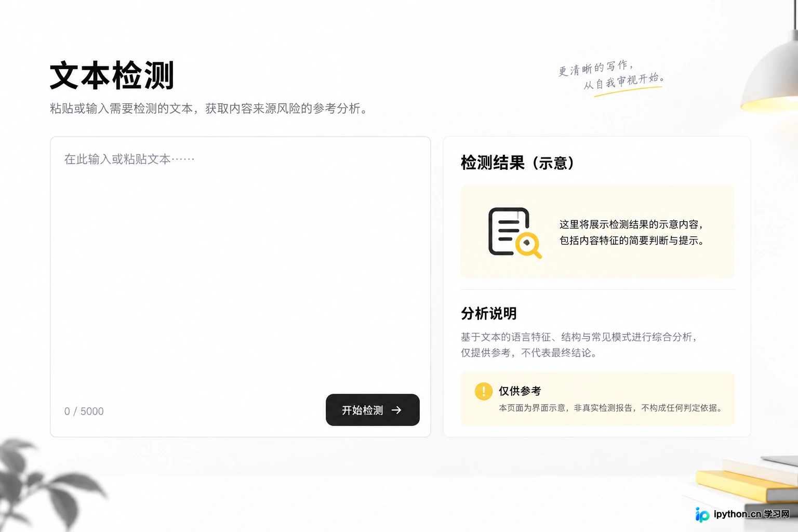Select the line 包括内容特征的简要判断与提示
Viewport: 798px width, 532px height.
click(x=632, y=241)
